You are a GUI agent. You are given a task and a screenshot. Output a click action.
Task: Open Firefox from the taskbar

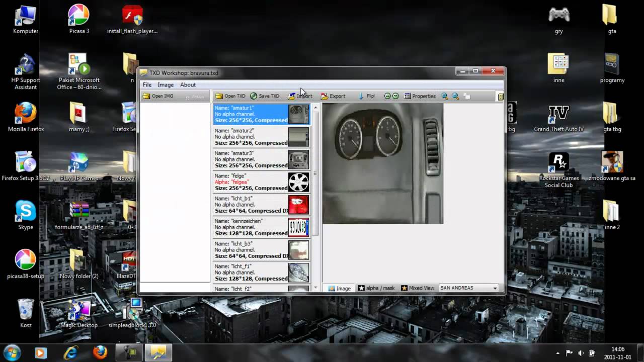point(100,352)
